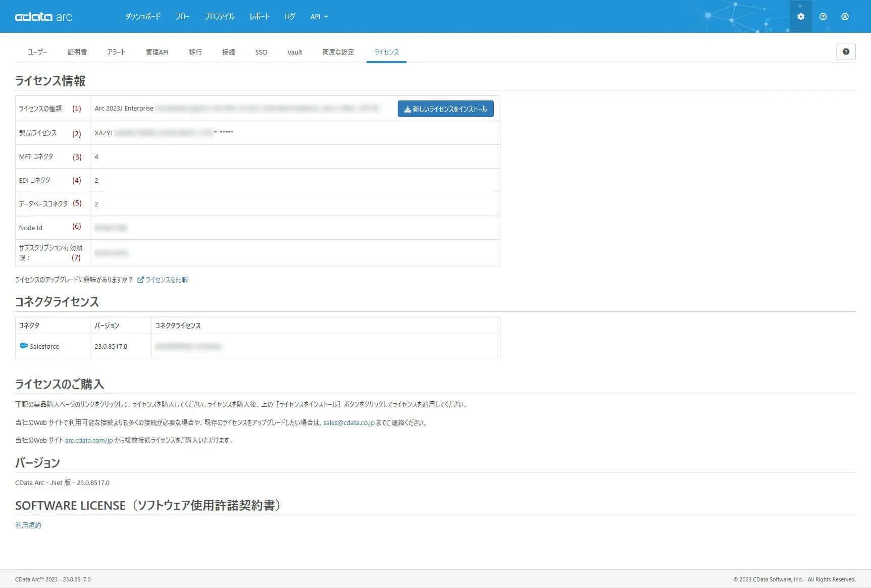Click the Arc 2023J Enterprise license type text
Screen dimensions: 871x588
(124, 109)
